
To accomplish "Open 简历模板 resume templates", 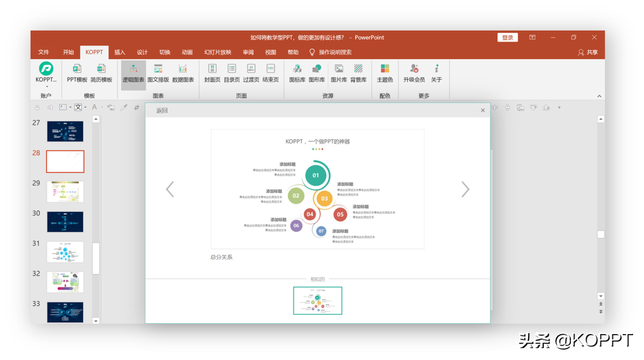I will [101, 73].
